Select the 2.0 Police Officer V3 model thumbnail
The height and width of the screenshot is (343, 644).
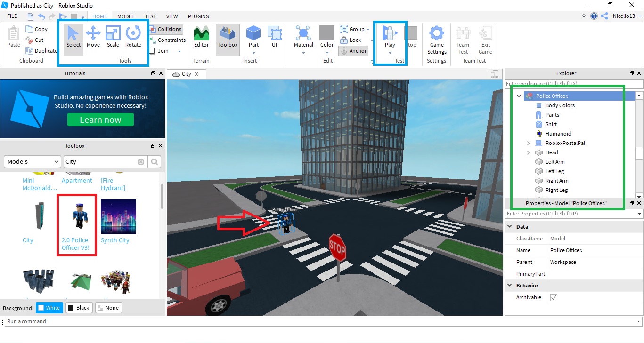[76, 216]
